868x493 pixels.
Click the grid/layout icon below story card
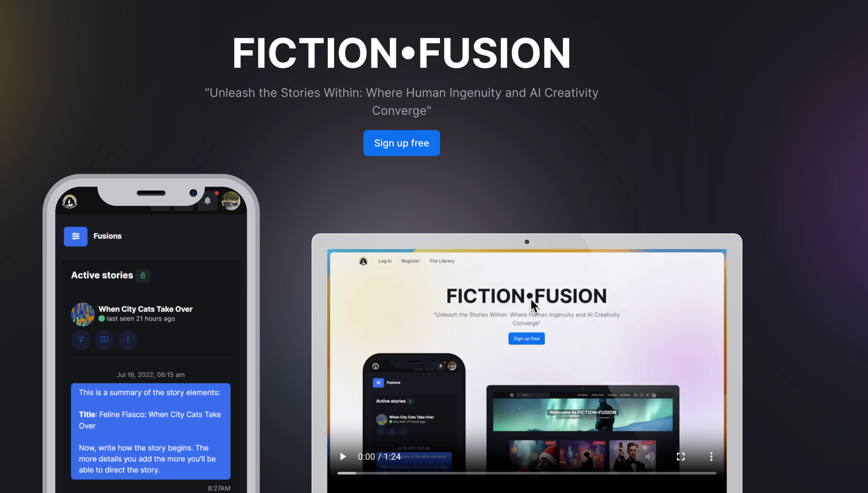tap(104, 340)
